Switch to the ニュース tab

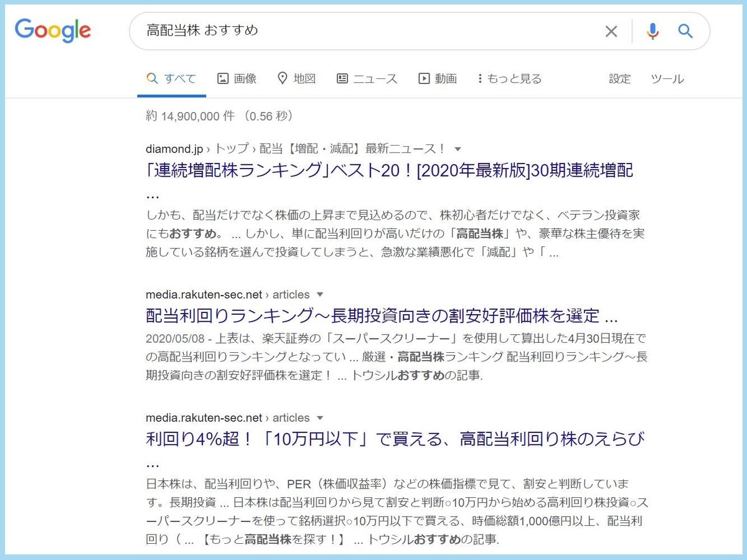[x=367, y=79]
